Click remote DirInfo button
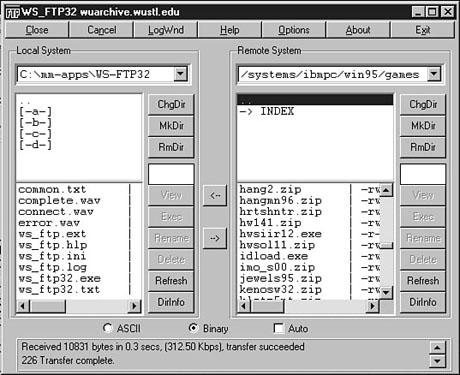The image size is (460, 375). click(423, 302)
